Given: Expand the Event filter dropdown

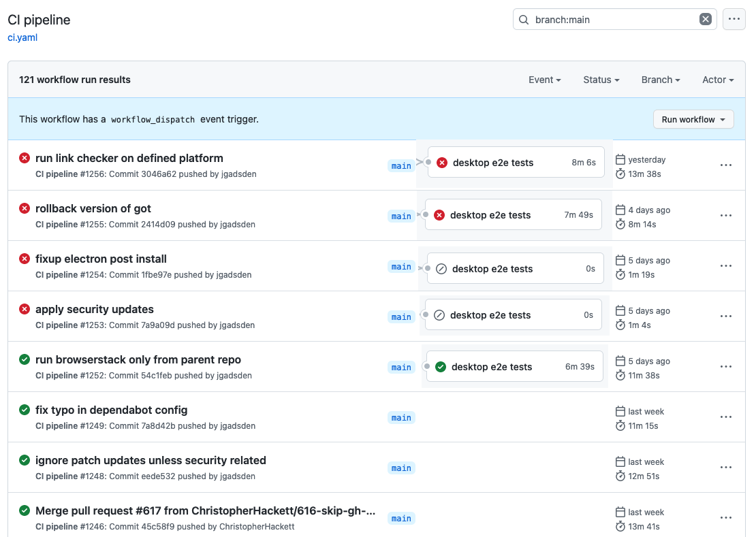Looking at the screenshot, I should (x=544, y=80).
